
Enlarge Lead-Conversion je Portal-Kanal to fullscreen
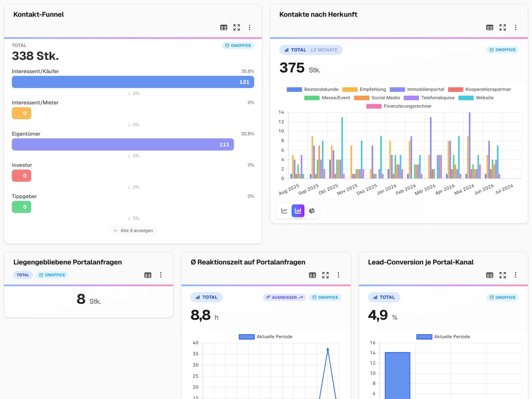click(x=502, y=275)
